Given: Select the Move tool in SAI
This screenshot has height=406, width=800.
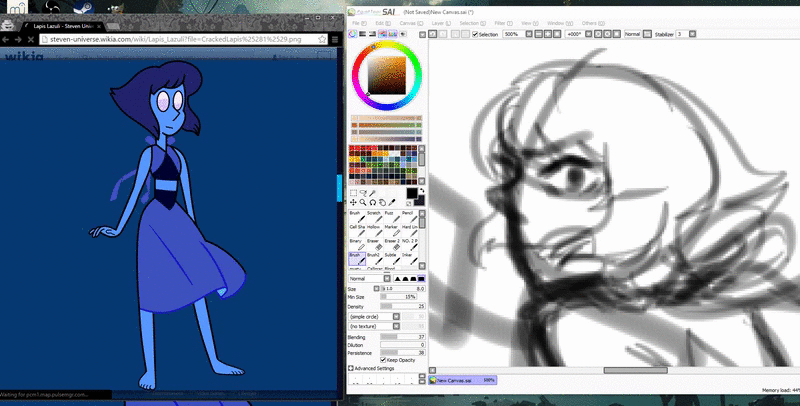Looking at the screenshot, I should (353, 202).
